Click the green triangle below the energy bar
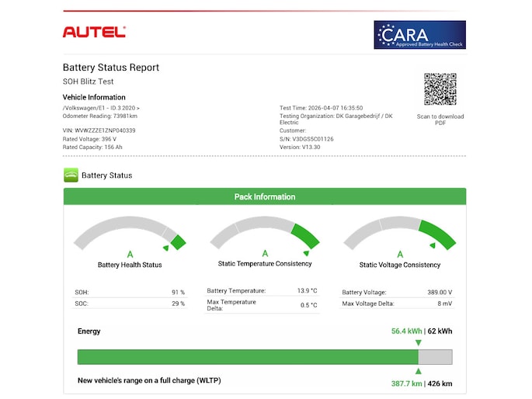Viewport: 532px width, 399px height. tap(419, 371)
